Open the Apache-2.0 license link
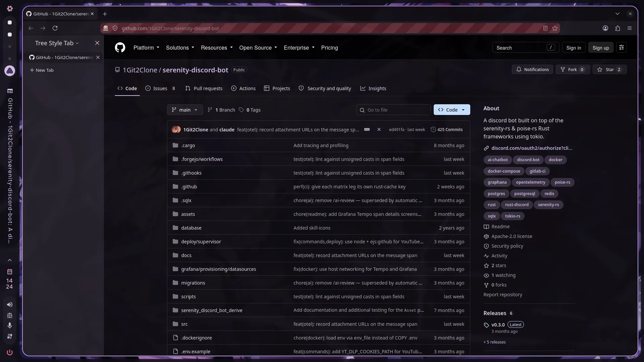 [512, 236]
